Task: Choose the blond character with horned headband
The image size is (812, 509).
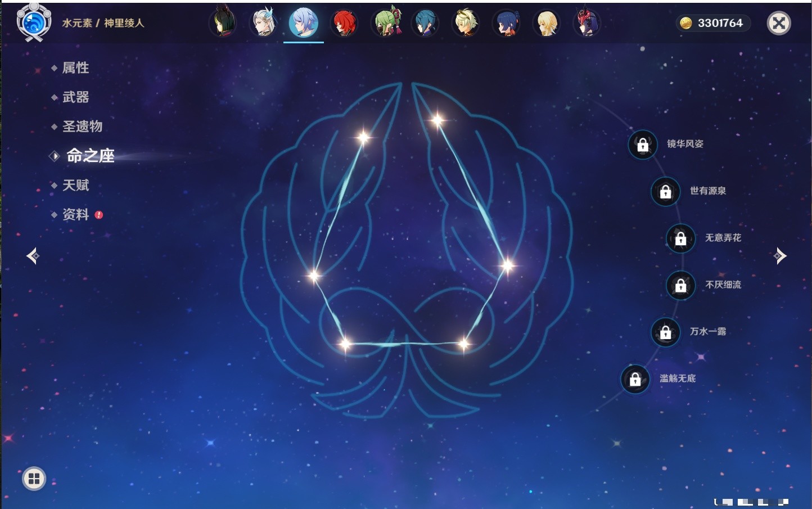Action: tap(466, 23)
